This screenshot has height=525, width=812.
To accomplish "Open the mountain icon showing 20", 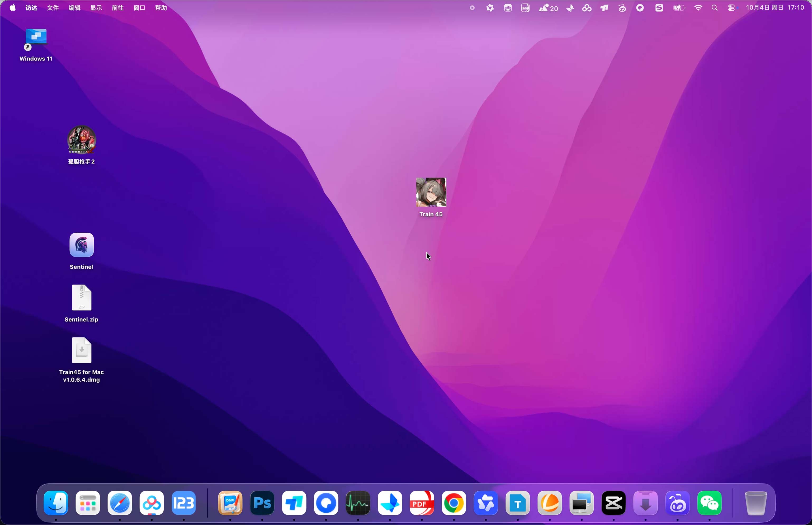I will (548, 7).
